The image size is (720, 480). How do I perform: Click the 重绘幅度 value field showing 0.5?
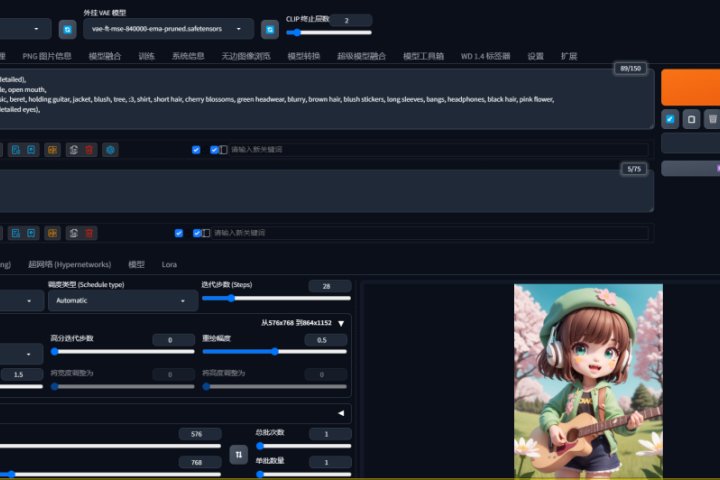pyautogui.click(x=326, y=340)
